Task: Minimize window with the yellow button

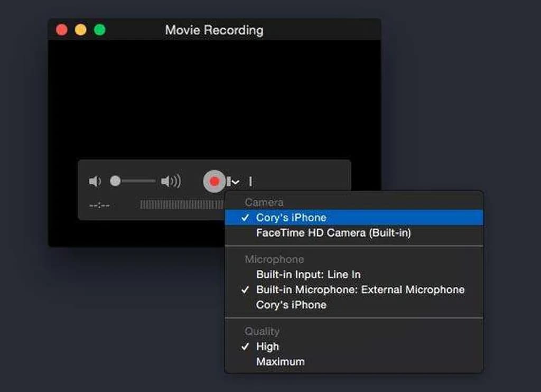Action: point(80,30)
